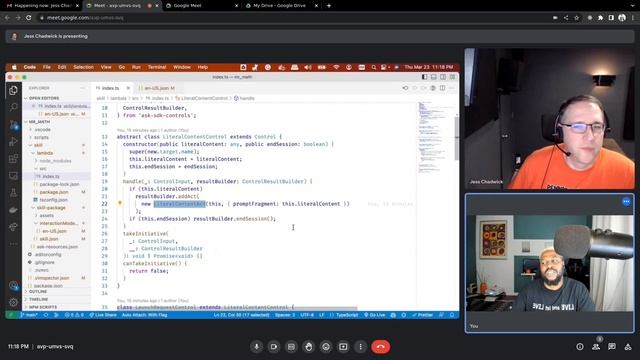The height and width of the screenshot is (360, 640).
Task: Click Prettier in the VS Code status bar
Action: pyautogui.click(x=423, y=315)
